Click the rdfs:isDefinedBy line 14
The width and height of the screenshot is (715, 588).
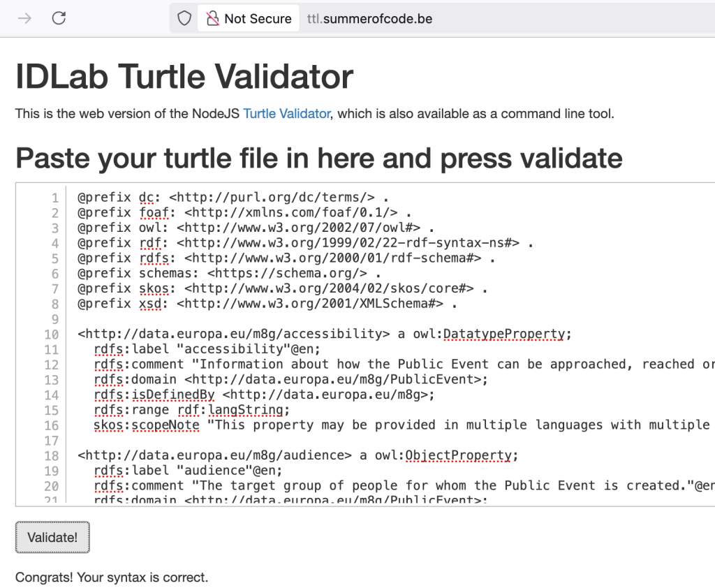[x=264, y=394]
